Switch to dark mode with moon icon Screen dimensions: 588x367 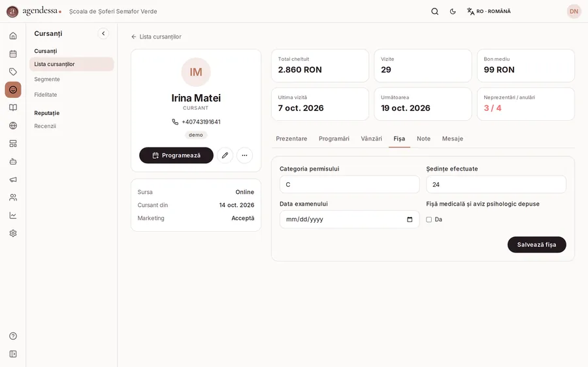tap(453, 11)
